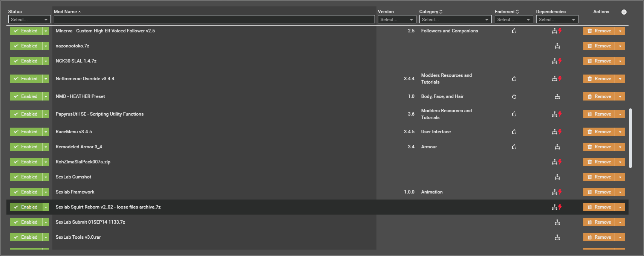644x256 pixels.
Task: Open Category filter dropdown
Action: [455, 20]
